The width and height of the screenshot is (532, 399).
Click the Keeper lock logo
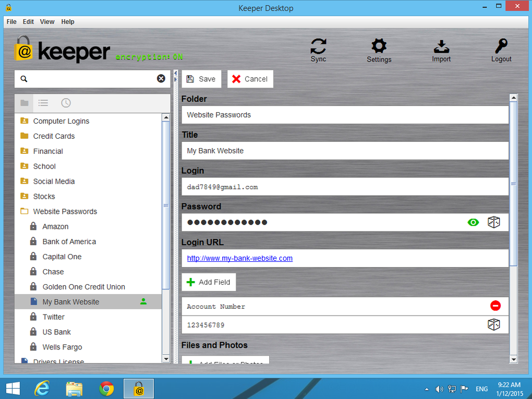pyautogui.click(x=23, y=49)
